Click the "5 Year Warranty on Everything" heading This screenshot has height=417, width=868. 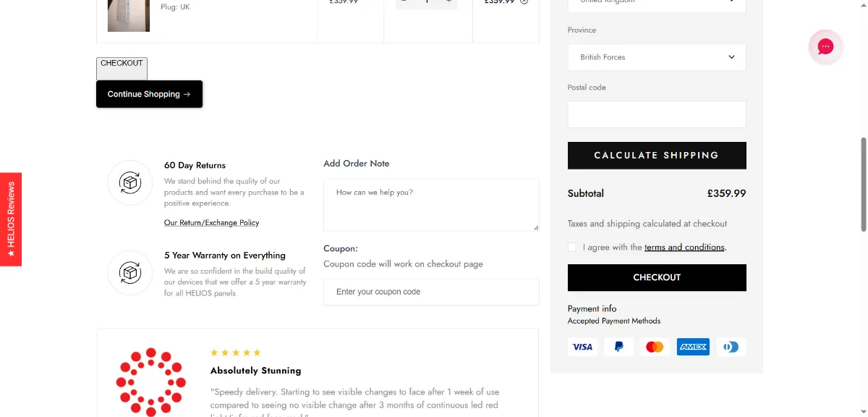pos(225,256)
